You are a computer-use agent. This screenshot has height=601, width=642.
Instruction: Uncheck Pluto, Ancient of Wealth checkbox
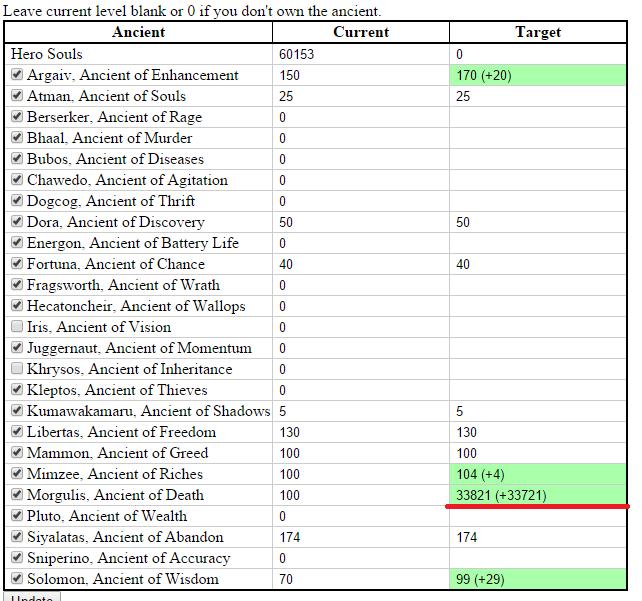coord(17,515)
